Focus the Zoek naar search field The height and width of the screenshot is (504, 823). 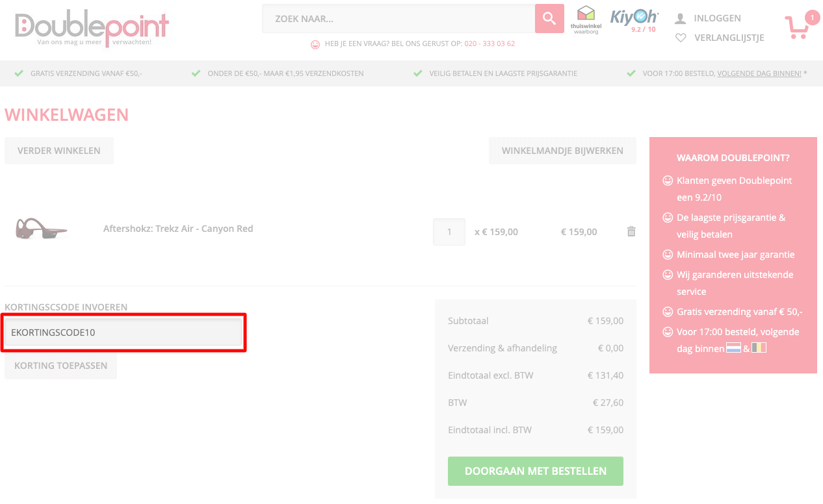click(398, 18)
